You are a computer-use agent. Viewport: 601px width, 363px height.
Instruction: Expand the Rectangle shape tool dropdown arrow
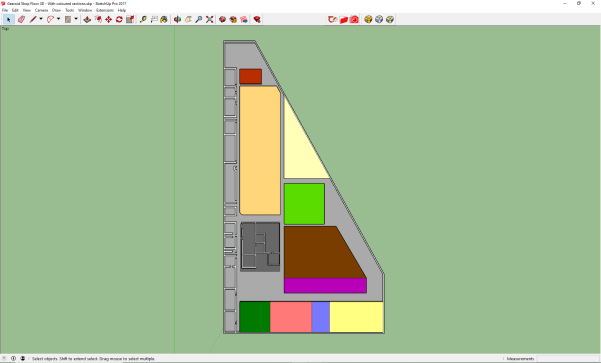[76, 19]
